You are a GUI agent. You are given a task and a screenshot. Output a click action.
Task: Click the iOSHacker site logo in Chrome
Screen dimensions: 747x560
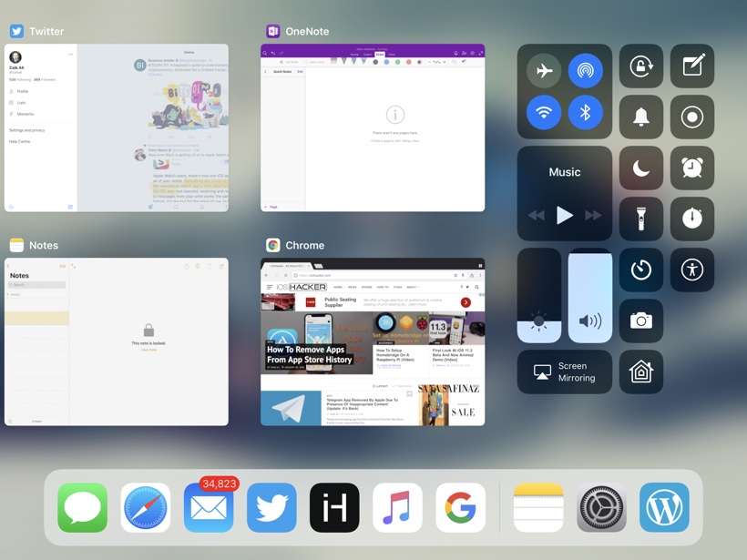(302, 287)
